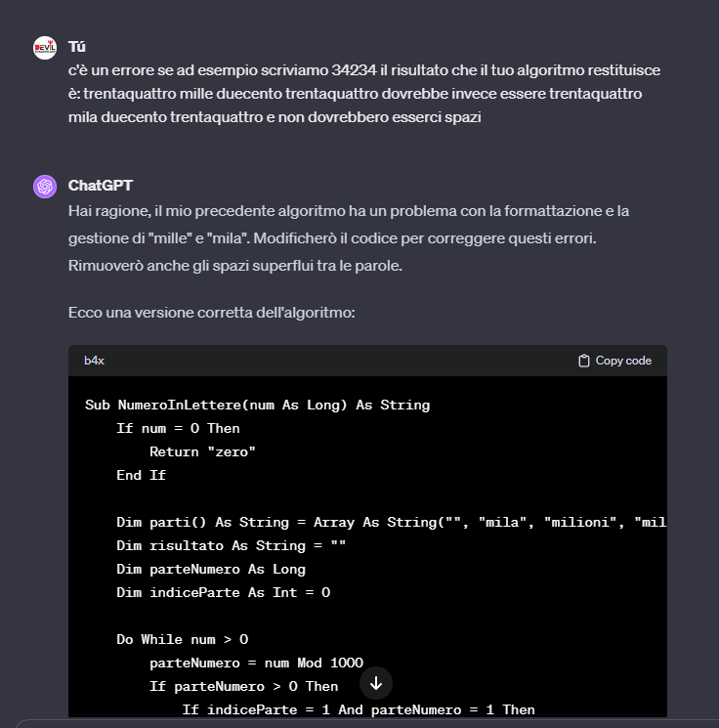Jump to bottom with the down-arrow button
719x728 pixels.
[x=376, y=683]
